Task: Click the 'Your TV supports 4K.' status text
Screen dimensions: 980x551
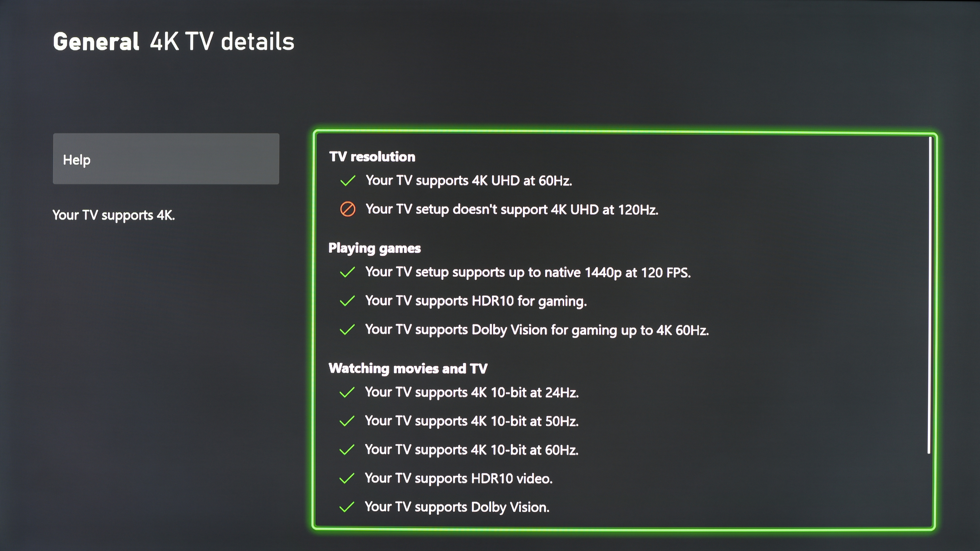Action: tap(113, 215)
